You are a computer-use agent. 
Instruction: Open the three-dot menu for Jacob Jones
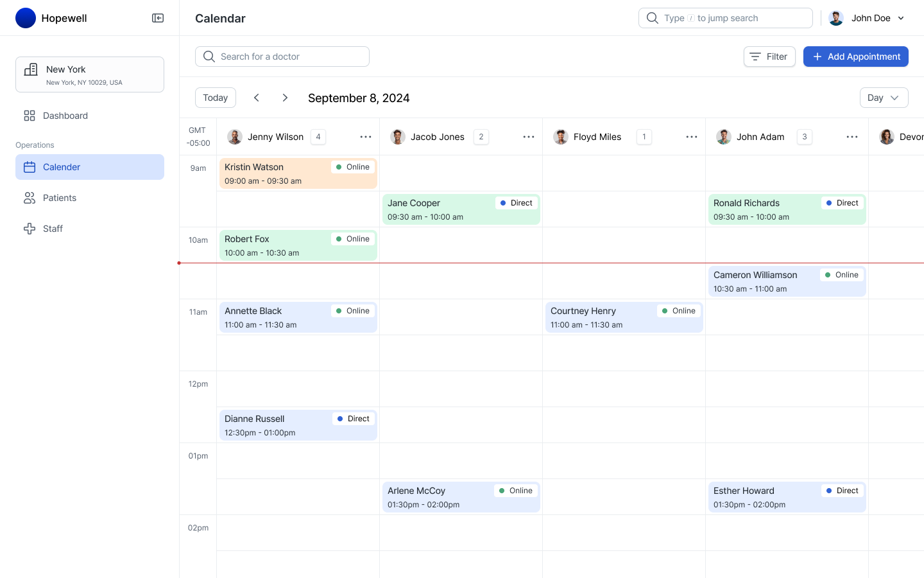[x=529, y=137]
